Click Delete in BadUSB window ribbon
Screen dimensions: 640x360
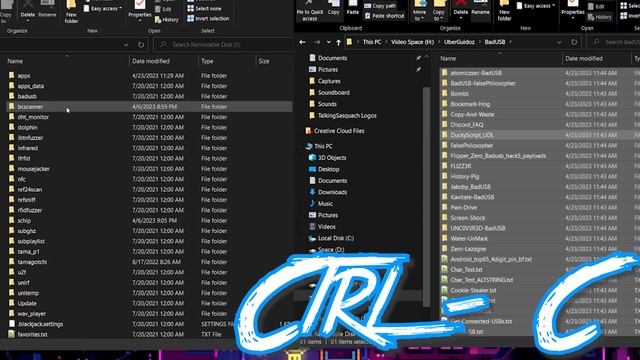(460, 9)
